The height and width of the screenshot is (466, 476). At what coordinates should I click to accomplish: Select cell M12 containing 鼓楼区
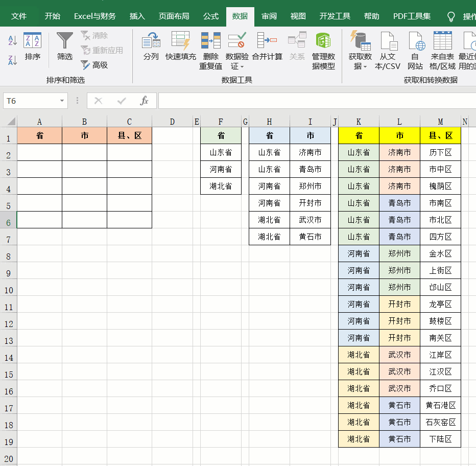(x=440, y=321)
